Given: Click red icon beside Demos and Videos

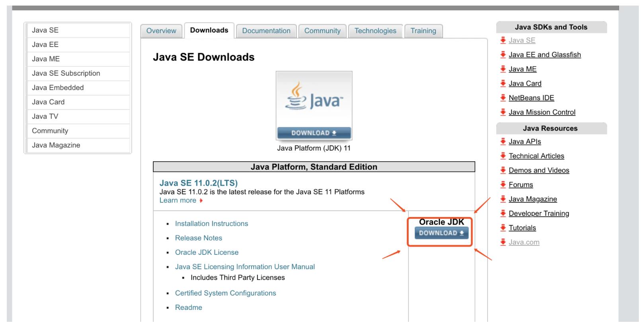Looking at the screenshot, I should click(x=503, y=170).
